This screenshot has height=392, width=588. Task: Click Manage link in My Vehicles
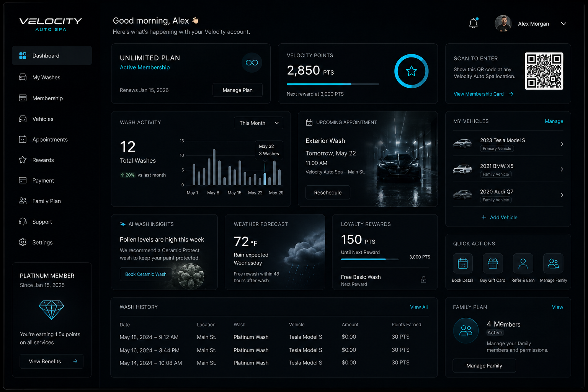[554, 121]
